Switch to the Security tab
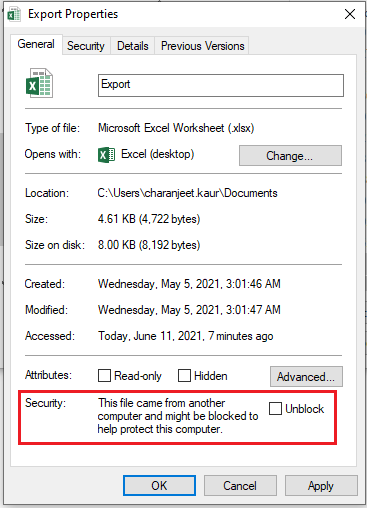The width and height of the screenshot is (367, 508). (x=86, y=46)
